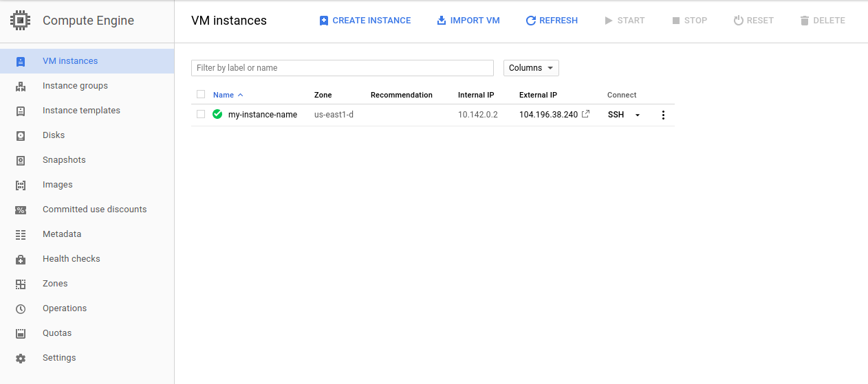The image size is (868, 384).
Task: Click the Disks sidebar icon
Action: coord(21,135)
